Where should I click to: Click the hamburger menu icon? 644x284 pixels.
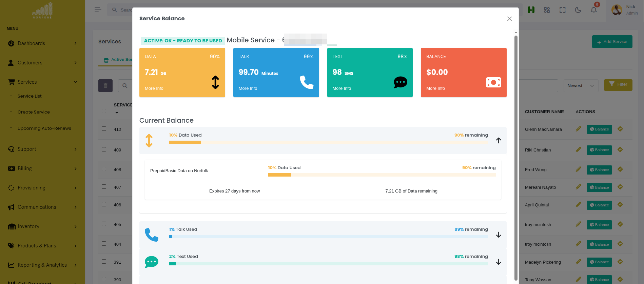click(x=98, y=10)
